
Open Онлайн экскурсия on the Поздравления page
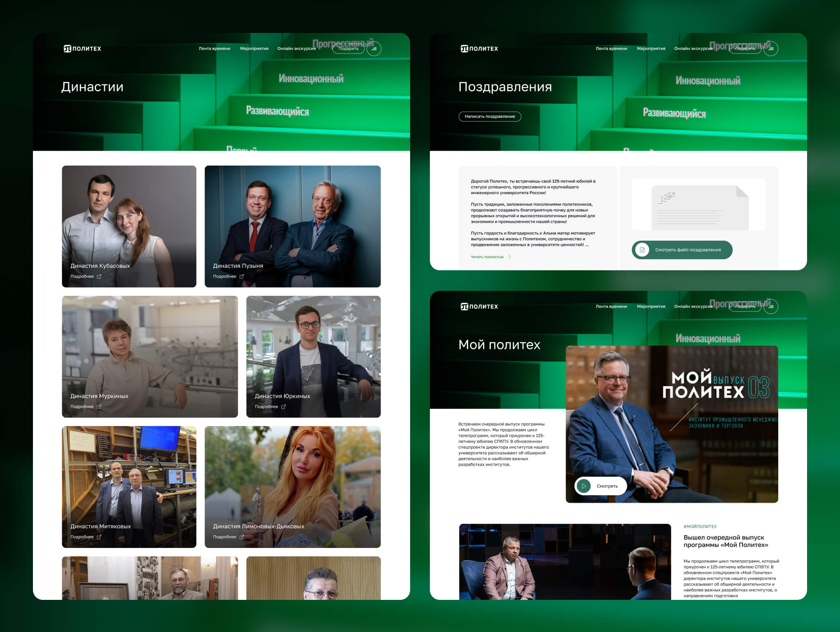pos(693,49)
